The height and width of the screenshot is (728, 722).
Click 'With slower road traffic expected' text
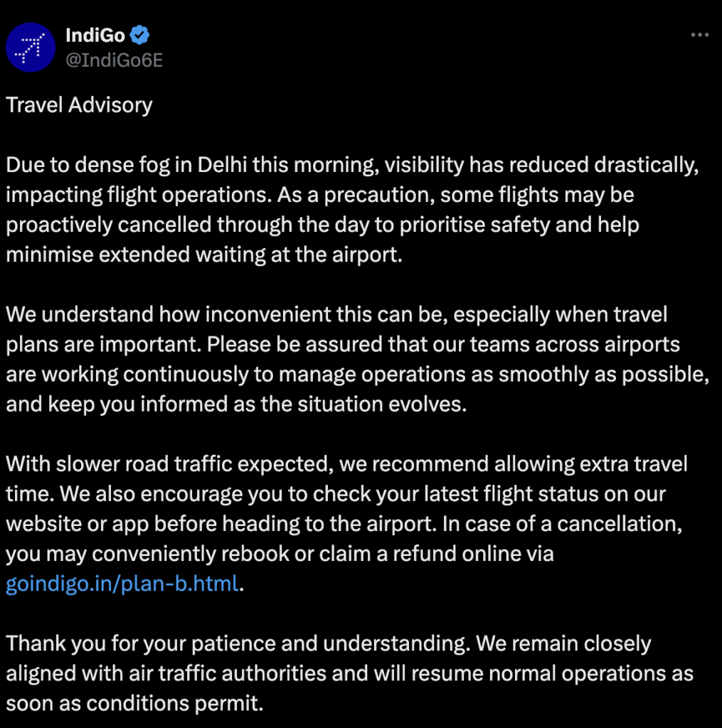(x=169, y=464)
